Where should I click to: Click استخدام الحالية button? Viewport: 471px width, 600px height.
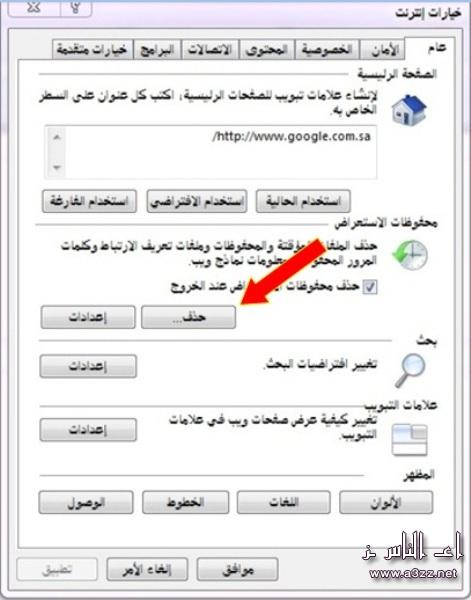coord(303,201)
